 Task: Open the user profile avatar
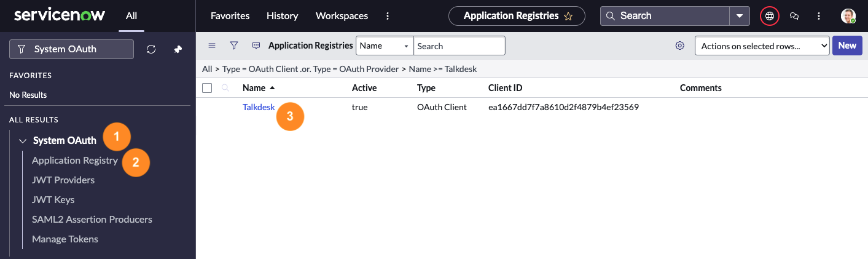click(848, 16)
